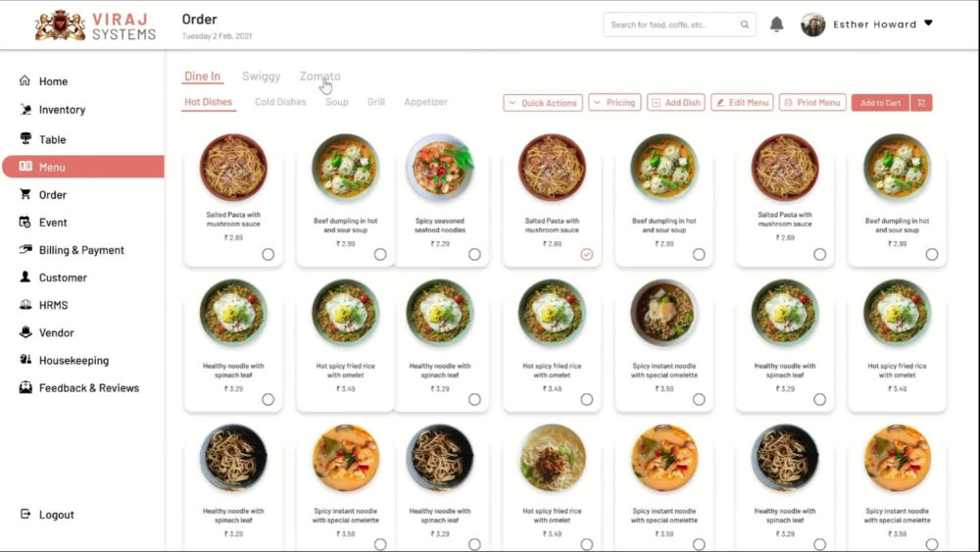Switch to the Zomato tab

320,76
